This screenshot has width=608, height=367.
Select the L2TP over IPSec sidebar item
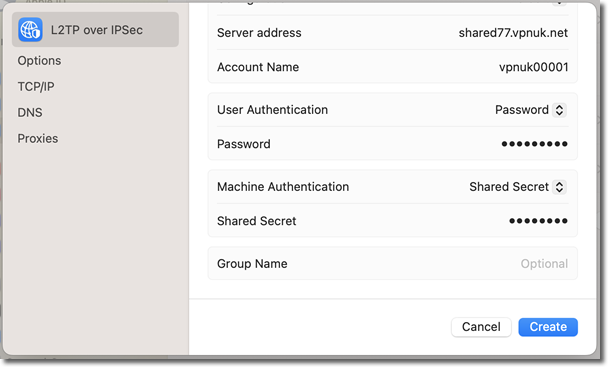click(95, 29)
